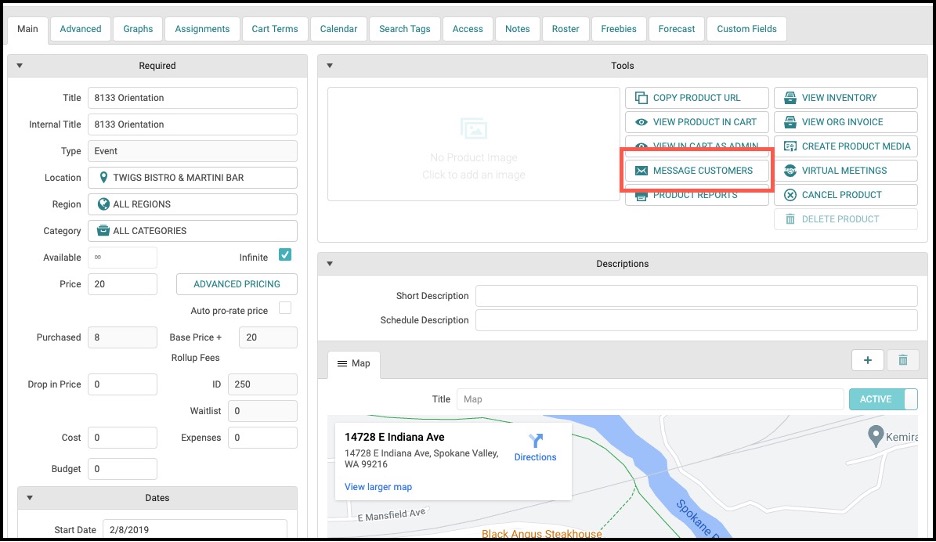Click the Cancel Product icon
The width and height of the screenshot is (936, 542).
[x=790, y=195]
